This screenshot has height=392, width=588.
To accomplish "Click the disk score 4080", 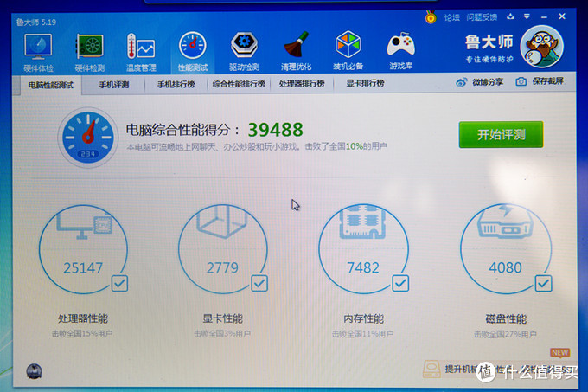I will 505,267.
